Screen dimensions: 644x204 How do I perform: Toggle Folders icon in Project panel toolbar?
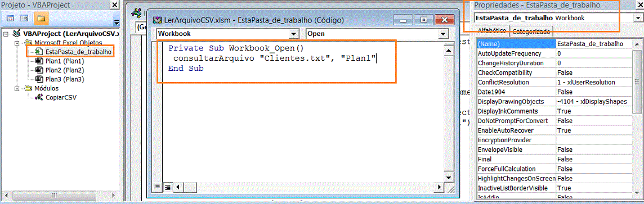[41, 19]
